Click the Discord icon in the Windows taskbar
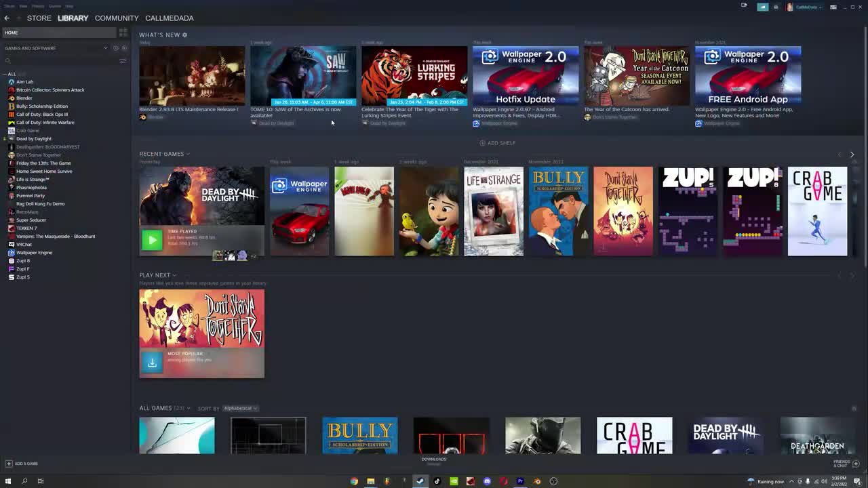The width and height of the screenshot is (868, 488). (487, 481)
